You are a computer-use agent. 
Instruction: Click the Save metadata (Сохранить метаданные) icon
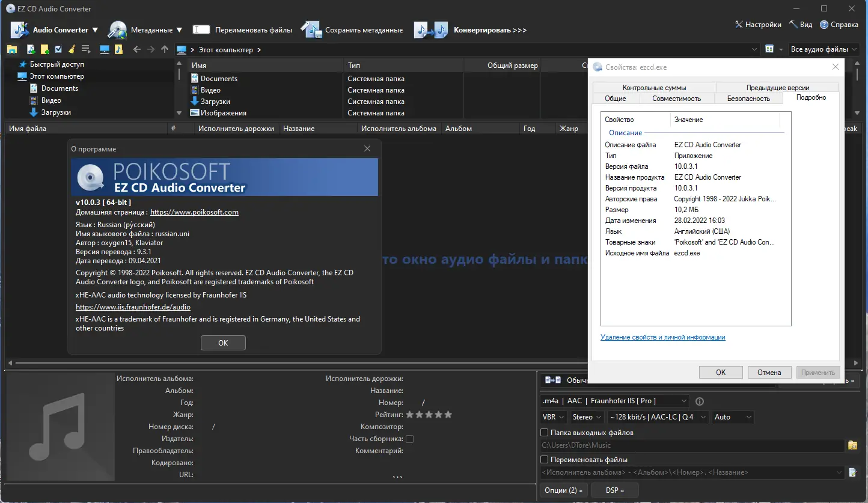pos(311,29)
